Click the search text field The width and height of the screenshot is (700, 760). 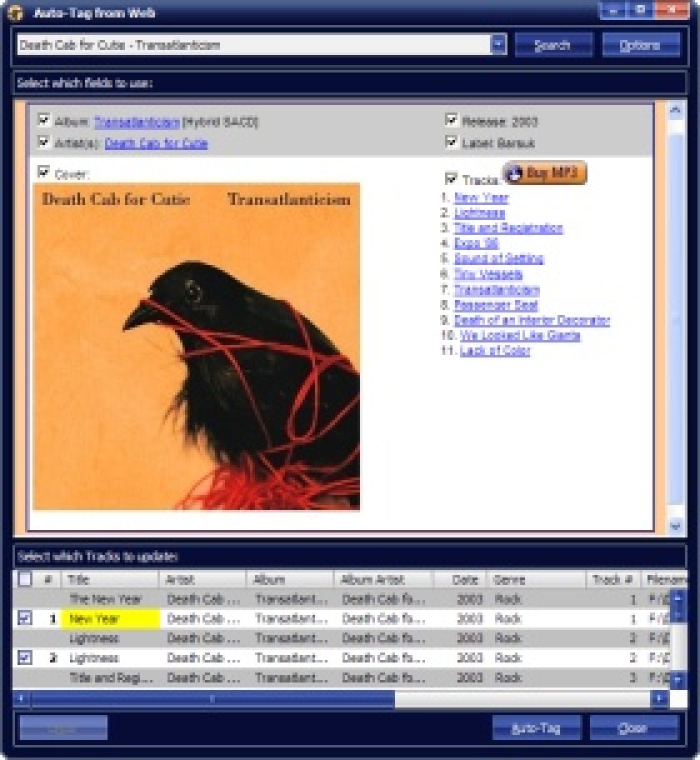point(254,45)
